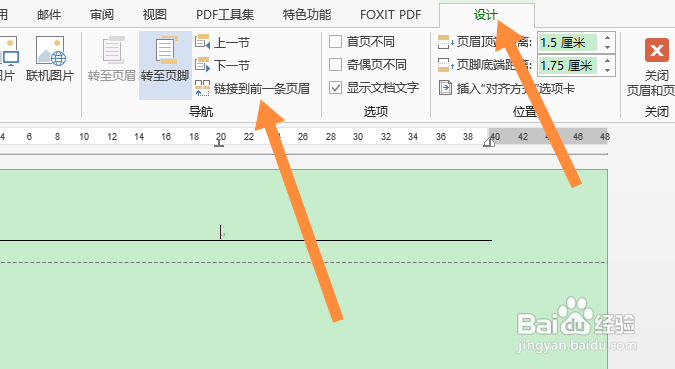This screenshot has height=369, width=675.
Task: Decrease footer bottom distance value
Action: coord(607,71)
